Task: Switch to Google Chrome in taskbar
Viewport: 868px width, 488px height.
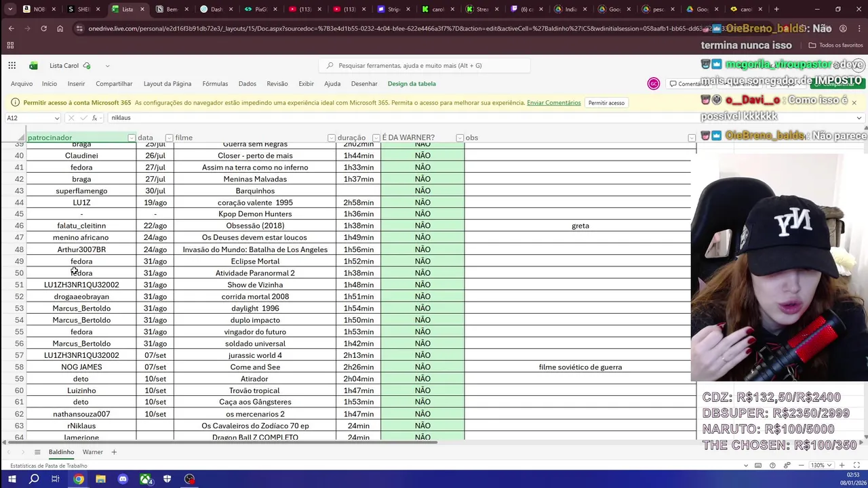Action: pyautogui.click(x=79, y=479)
